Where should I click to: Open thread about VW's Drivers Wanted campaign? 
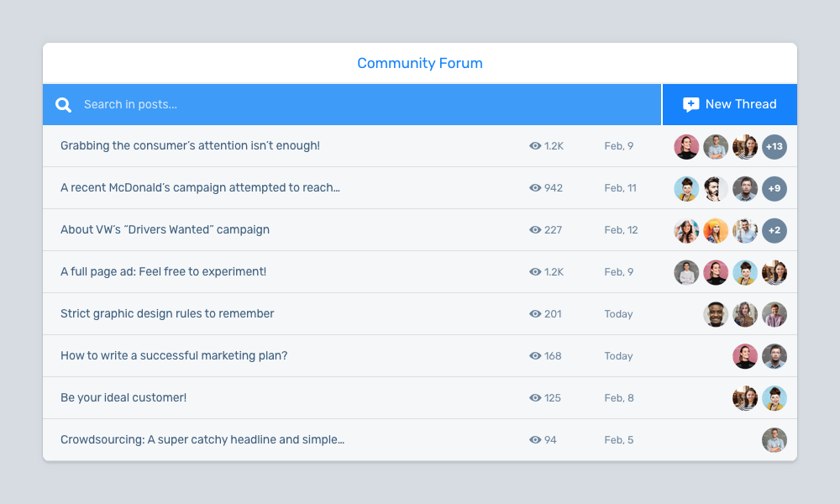point(165,230)
